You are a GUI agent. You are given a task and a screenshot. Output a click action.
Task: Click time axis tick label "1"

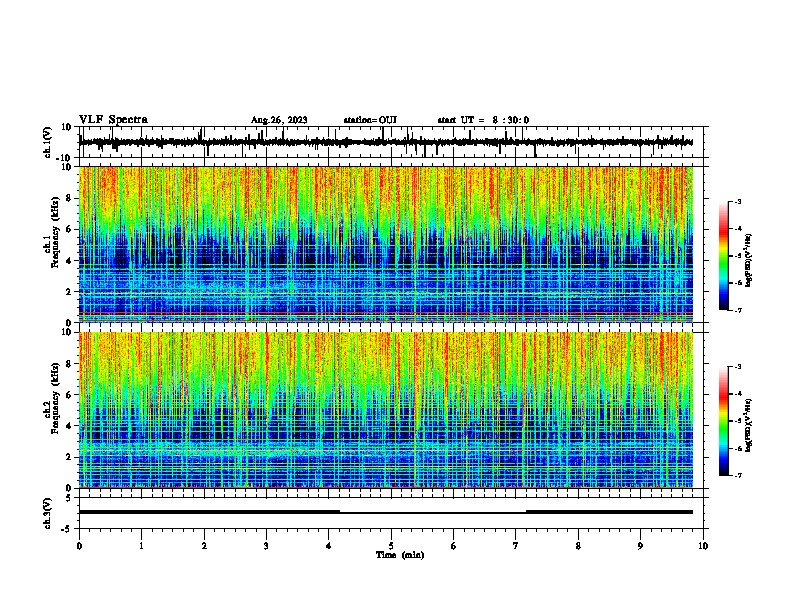click(x=141, y=546)
